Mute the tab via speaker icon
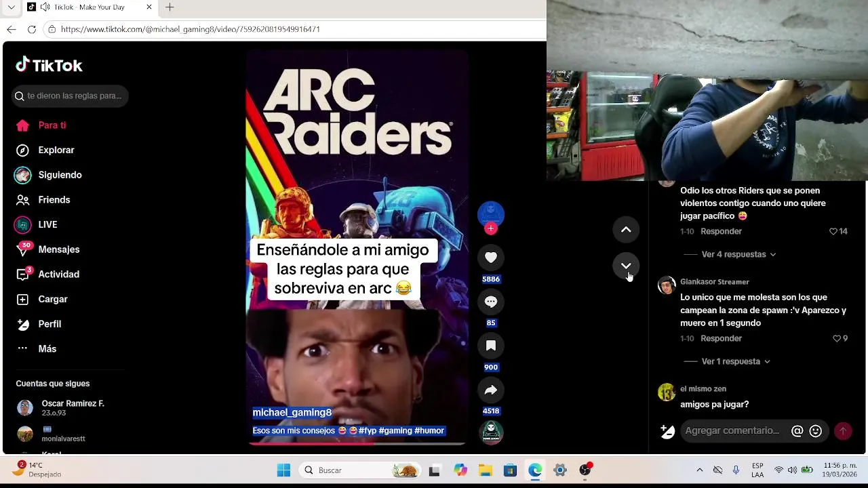Viewport: 868px width, 488px height. [45, 7]
